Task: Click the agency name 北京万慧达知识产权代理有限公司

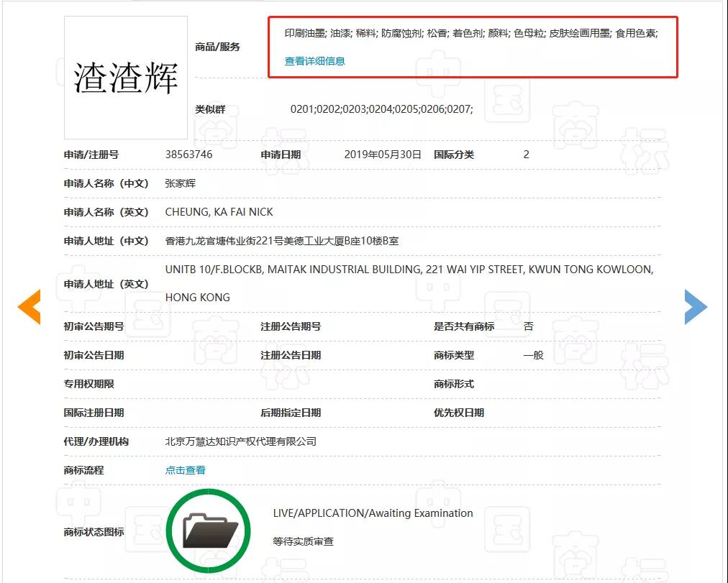Action: 241,441
